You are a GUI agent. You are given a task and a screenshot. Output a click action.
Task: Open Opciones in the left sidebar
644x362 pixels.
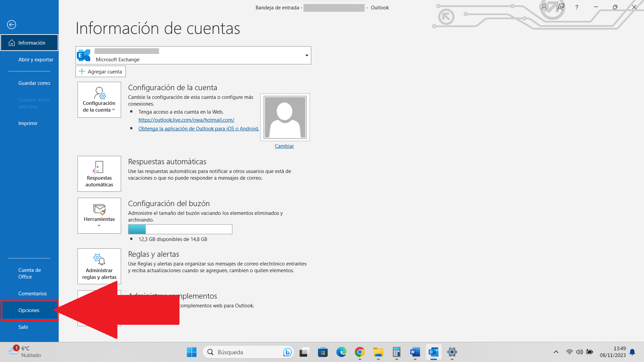[x=29, y=310]
